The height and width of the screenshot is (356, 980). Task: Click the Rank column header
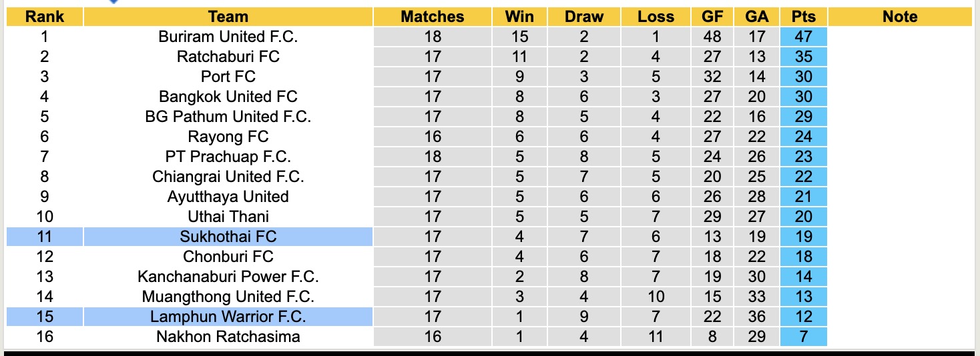point(44,17)
